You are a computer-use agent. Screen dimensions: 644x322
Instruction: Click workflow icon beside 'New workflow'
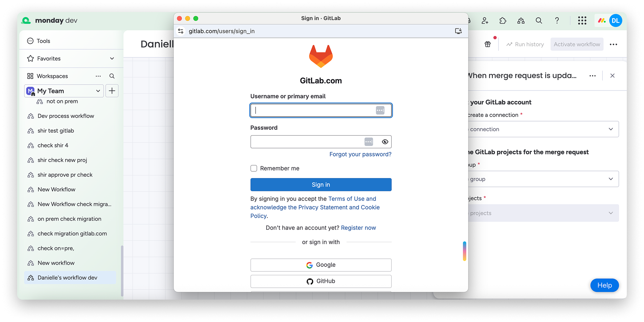coord(31,263)
